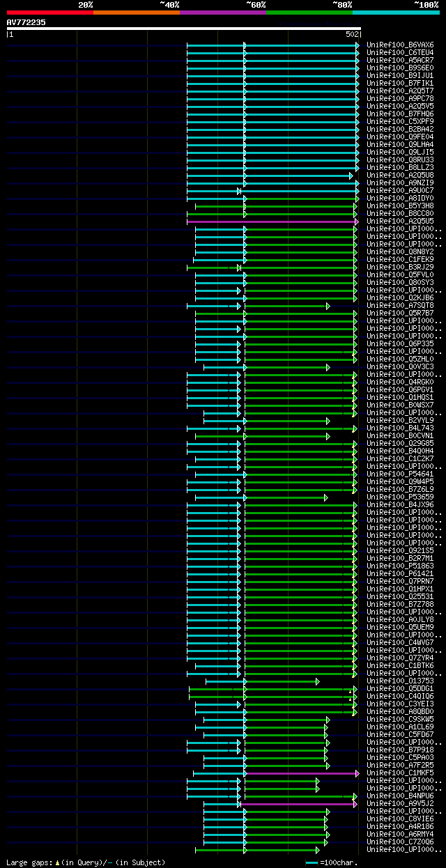This screenshot has height=868, width=446.
Task: Click hit label UniRef100_Q9LJI5
Action: point(400,152)
